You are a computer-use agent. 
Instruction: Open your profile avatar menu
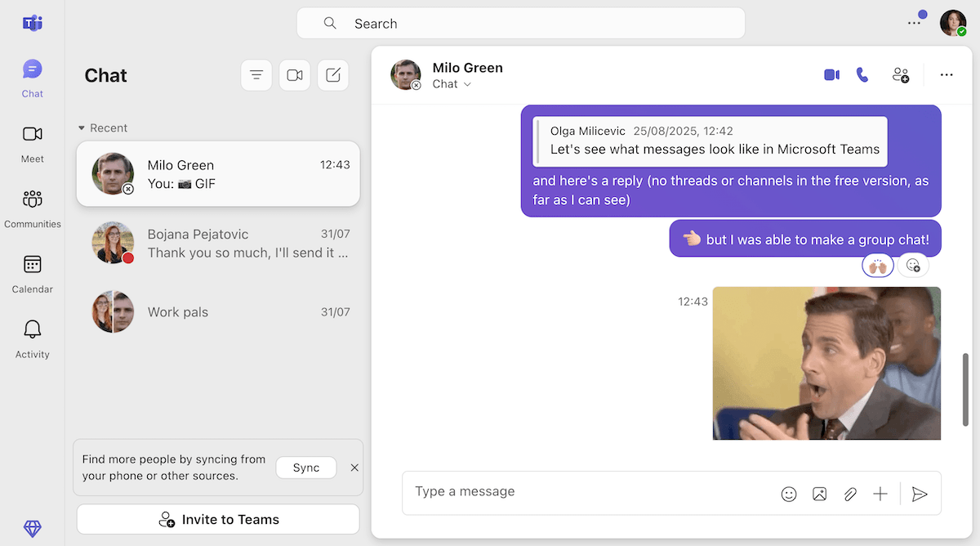[x=953, y=23]
